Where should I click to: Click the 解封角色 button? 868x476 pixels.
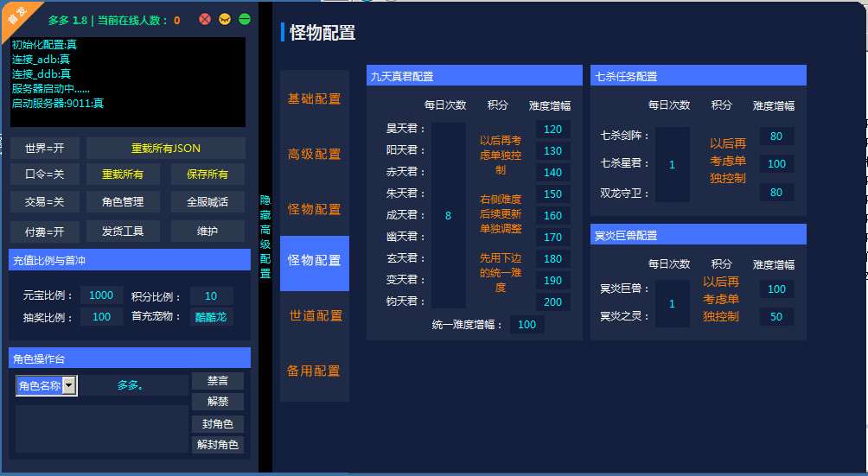(x=218, y=445)
